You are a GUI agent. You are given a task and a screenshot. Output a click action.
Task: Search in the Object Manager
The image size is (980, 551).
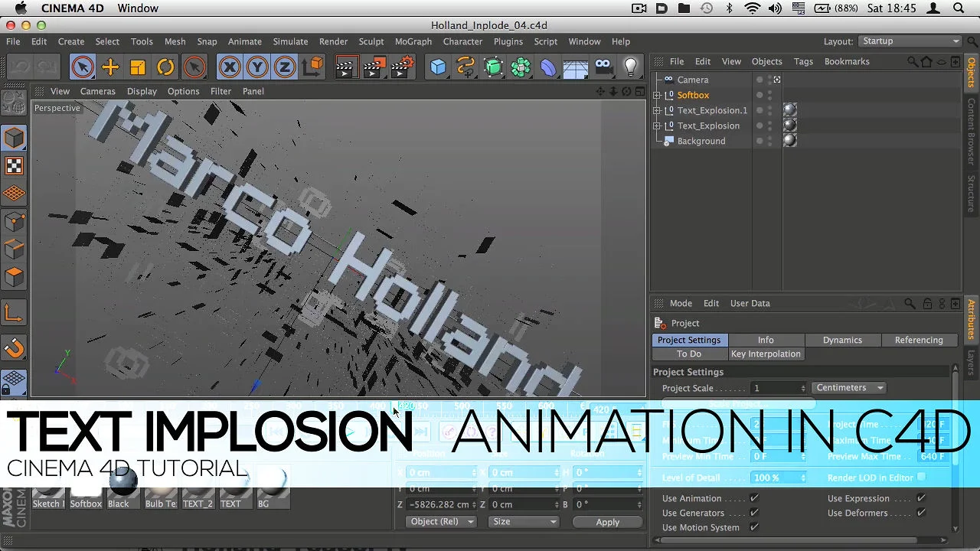[912, 61]
